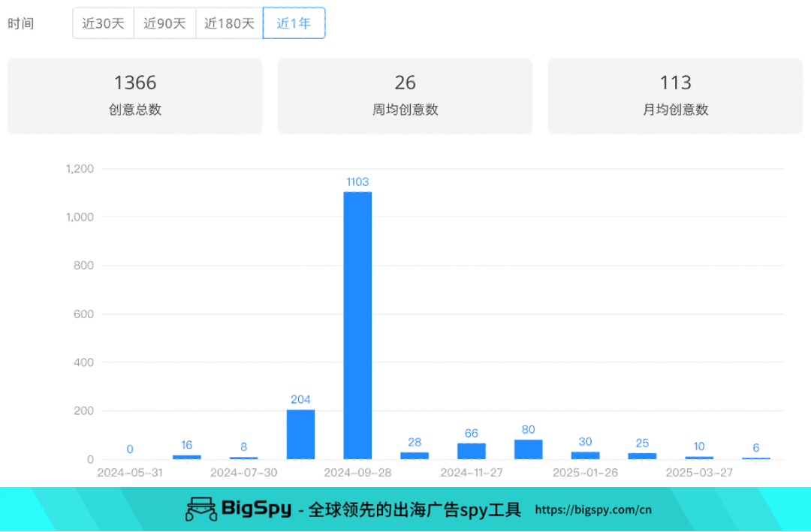Click the bar showing value 66
Screen dimensions: 811x532
click(x=471, y=452)
